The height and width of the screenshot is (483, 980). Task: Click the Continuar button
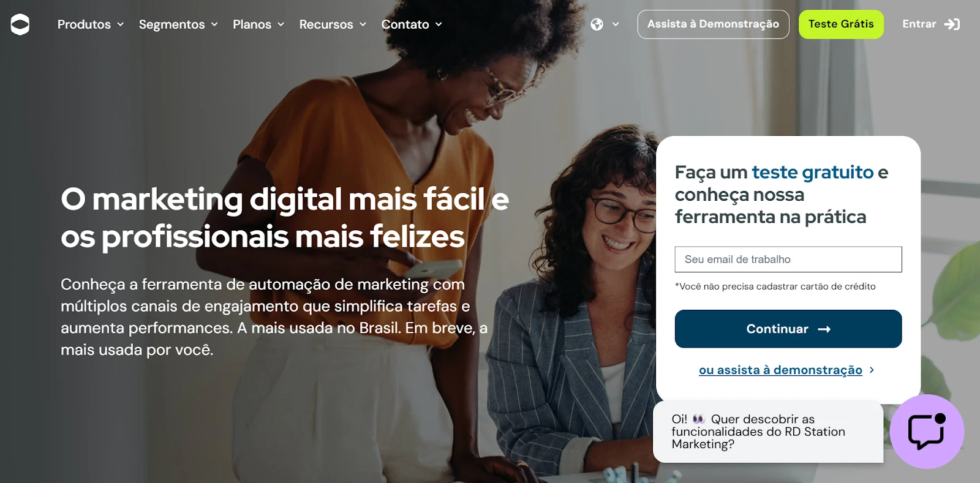point(788,329)
